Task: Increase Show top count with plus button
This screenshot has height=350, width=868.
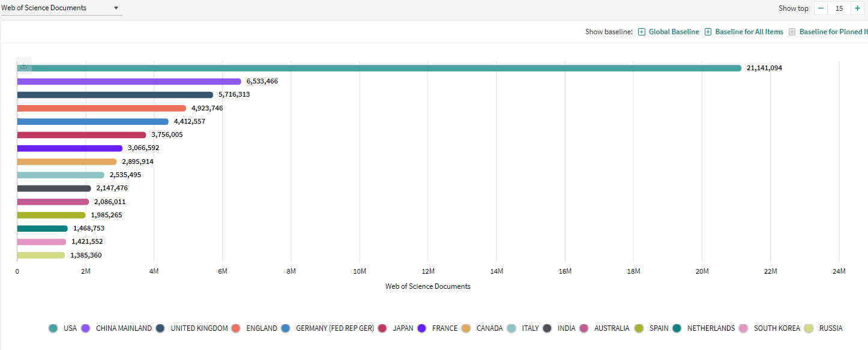Action: [857, 8]
